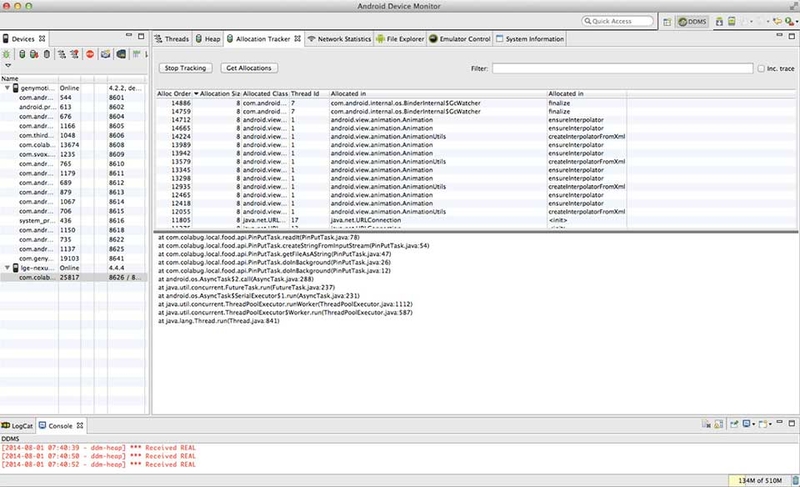This screenshot has height=487, width=800.
Task: Select the Console tab
Action: pyautogui.click(x=60, y=425)
